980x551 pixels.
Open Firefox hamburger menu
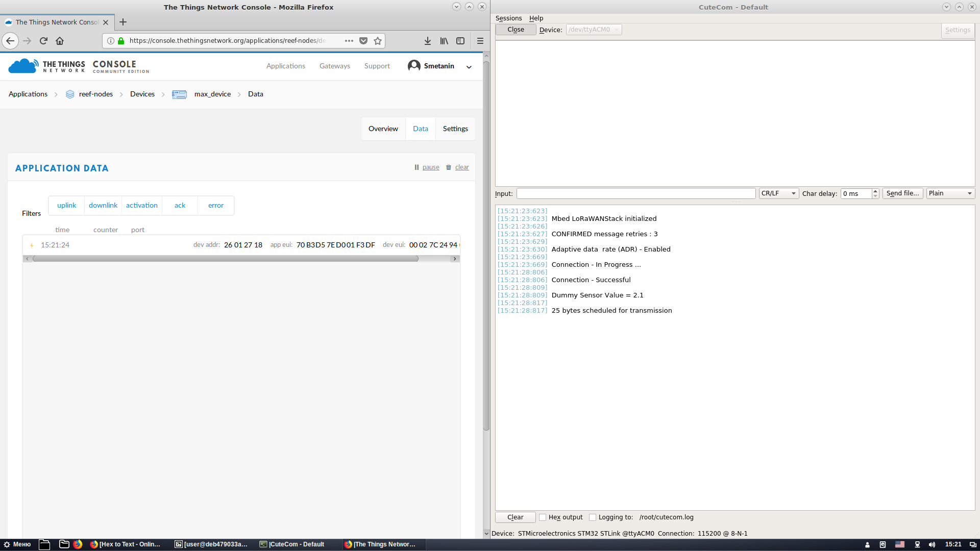[x=480, y=41]
